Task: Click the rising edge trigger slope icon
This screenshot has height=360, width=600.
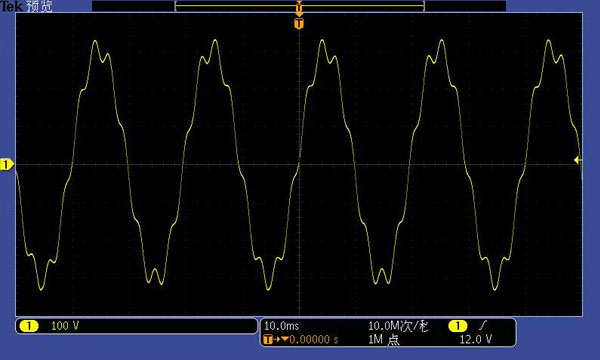Action: [483, 326]
